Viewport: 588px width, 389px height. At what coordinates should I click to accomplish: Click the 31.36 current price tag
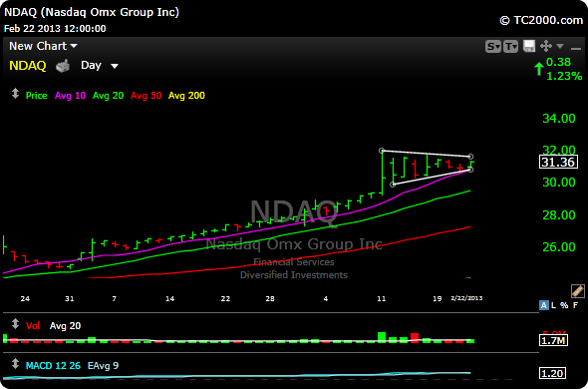(558, 163)
